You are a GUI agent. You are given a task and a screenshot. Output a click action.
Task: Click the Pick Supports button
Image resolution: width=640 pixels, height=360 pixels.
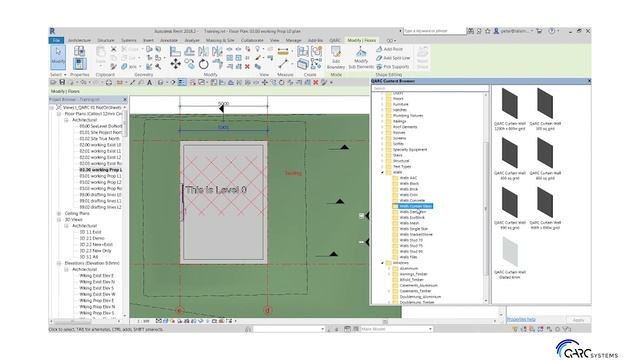(393, 67)
